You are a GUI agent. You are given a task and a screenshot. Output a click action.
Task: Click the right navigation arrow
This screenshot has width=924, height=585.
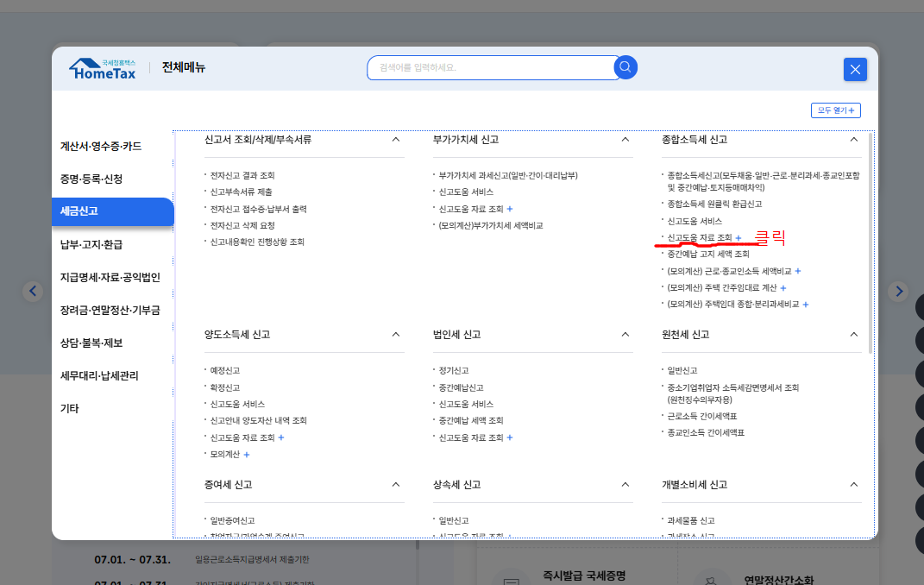[x=899, y=291]
